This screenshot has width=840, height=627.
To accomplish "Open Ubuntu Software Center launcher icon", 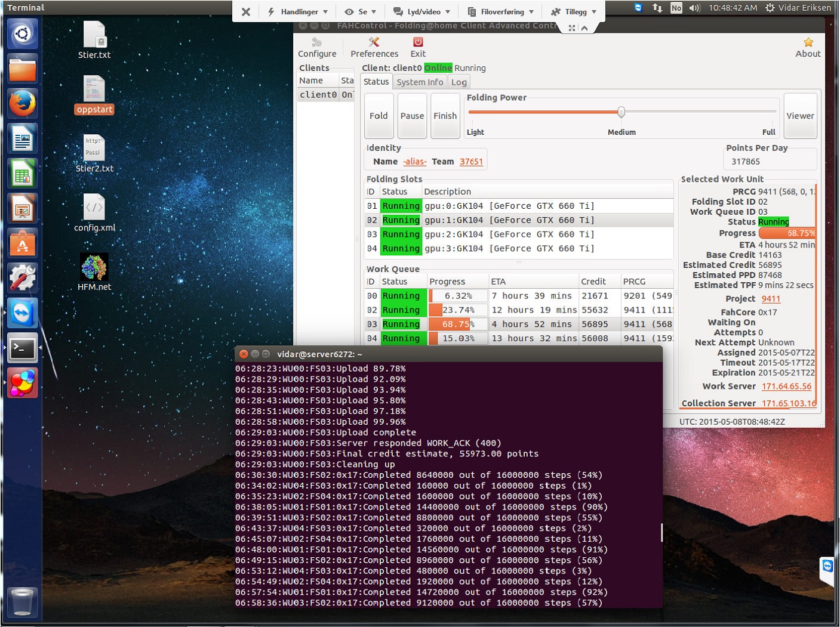I will (23, 243).
